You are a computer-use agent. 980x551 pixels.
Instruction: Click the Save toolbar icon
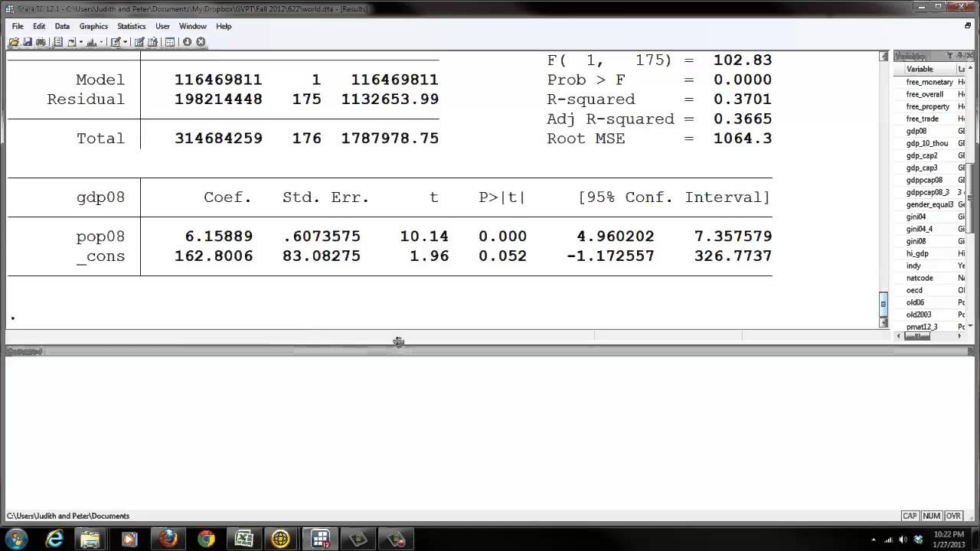pyautogui.click(x=27, y=42)
